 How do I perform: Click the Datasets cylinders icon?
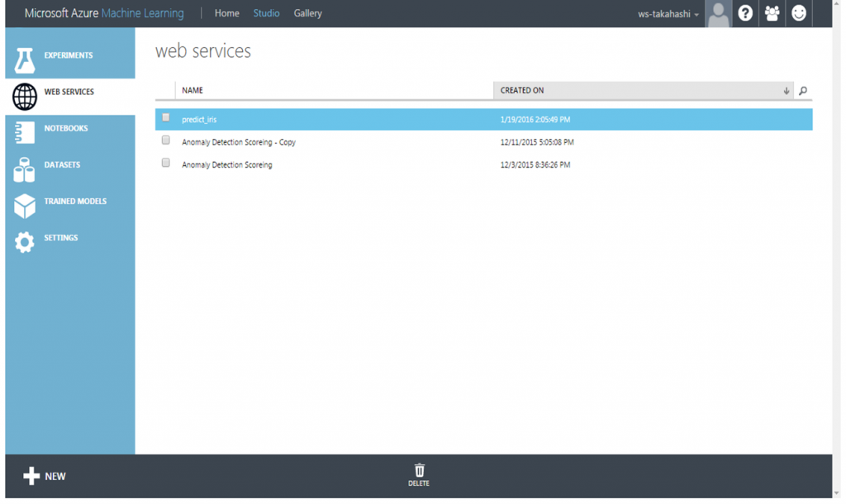pyautogui.click(x=24, y=169)
